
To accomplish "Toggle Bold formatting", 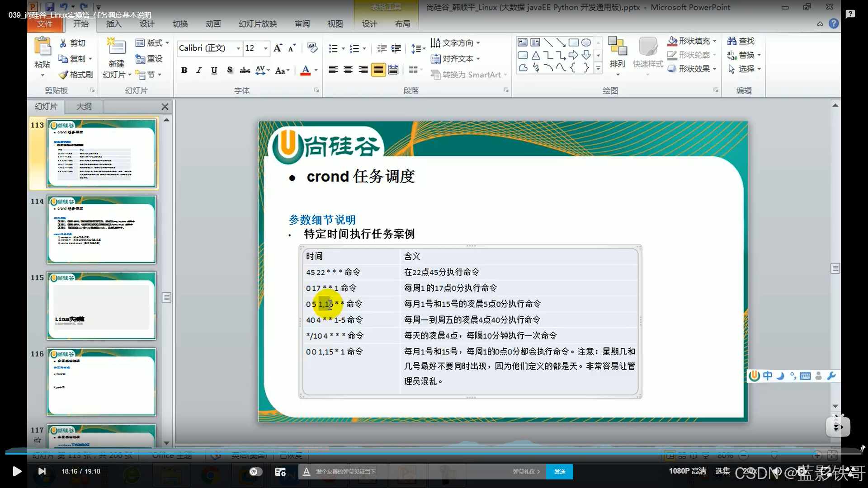I will (x=184, y=70).
